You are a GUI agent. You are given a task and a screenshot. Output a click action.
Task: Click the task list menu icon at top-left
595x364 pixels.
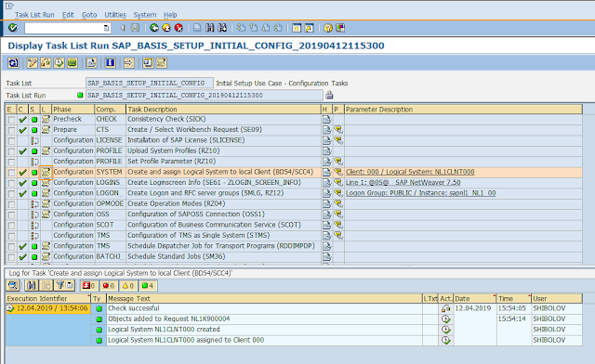point(9,6)
